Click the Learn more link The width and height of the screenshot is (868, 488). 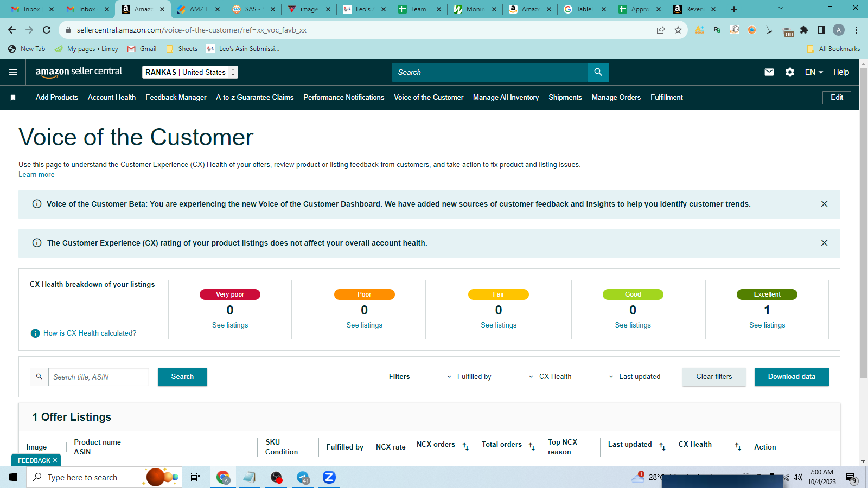[36, 175]
